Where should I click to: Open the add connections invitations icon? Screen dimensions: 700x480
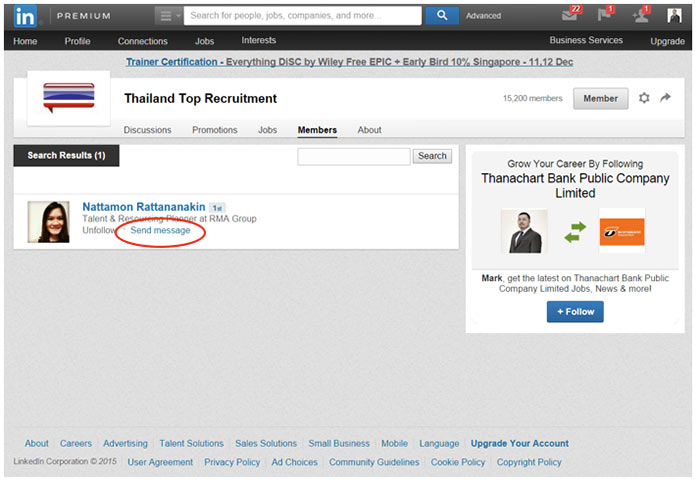point(641,15)
